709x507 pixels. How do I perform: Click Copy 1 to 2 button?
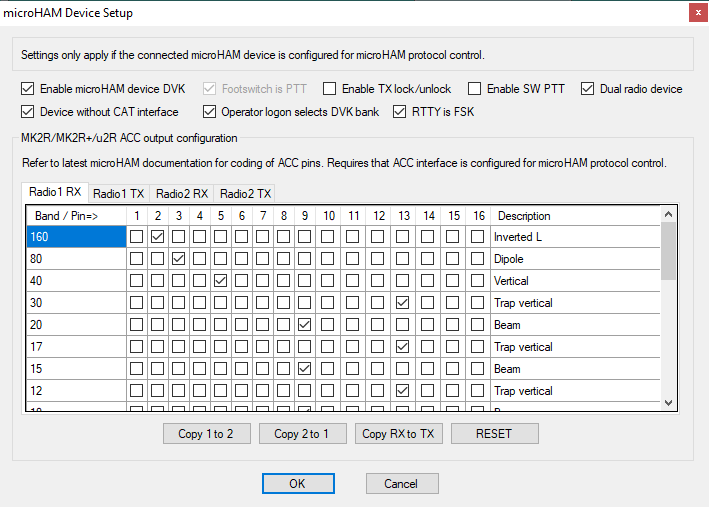(x=207, y=434)
